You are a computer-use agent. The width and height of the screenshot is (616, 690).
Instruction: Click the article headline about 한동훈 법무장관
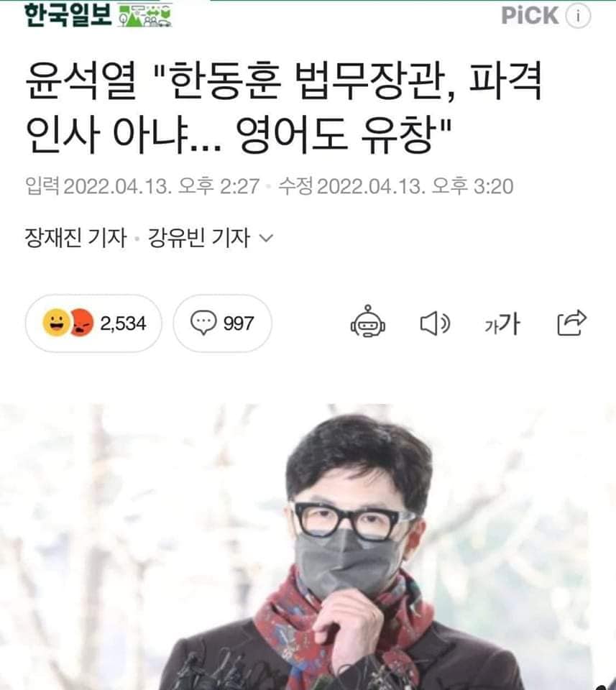(x=283, y=108)
